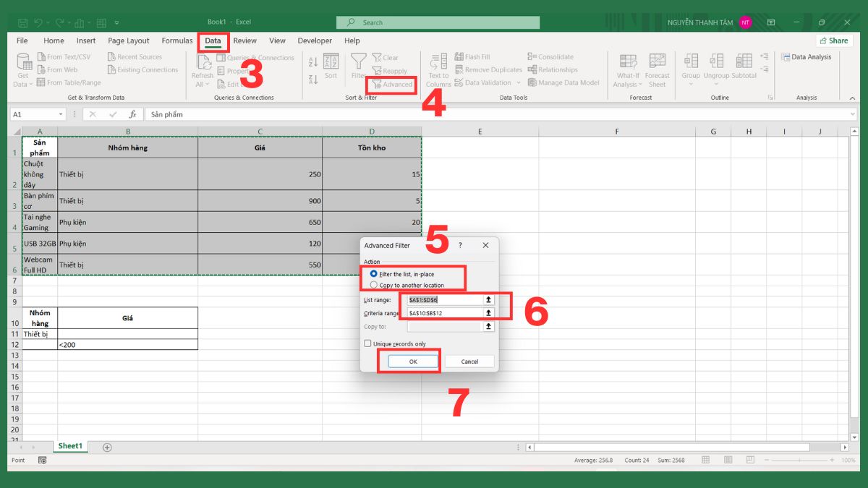Launch the Consolidate tool
The image size is (868, 488).
coord(553,56)
